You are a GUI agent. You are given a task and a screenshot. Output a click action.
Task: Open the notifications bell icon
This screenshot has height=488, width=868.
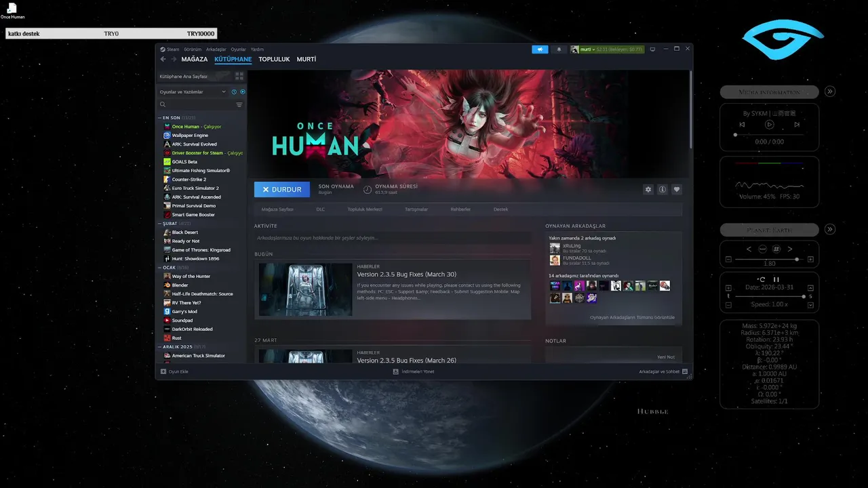[559, 49]
